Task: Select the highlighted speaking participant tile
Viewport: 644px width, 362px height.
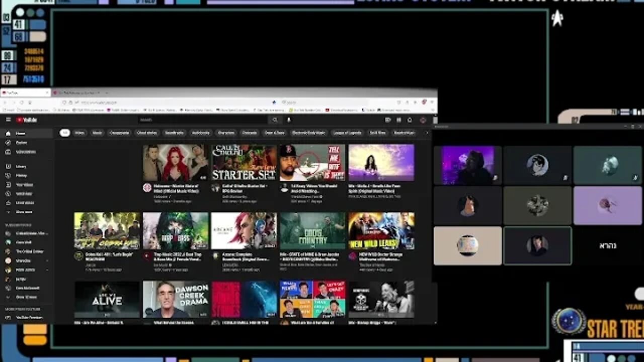Action: point(537,245)
